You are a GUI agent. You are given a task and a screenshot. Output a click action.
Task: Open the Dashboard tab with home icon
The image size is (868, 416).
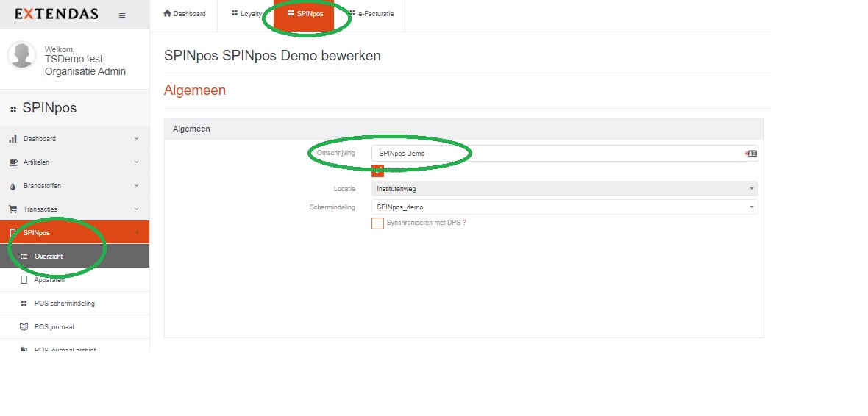[x=185, y=14]
